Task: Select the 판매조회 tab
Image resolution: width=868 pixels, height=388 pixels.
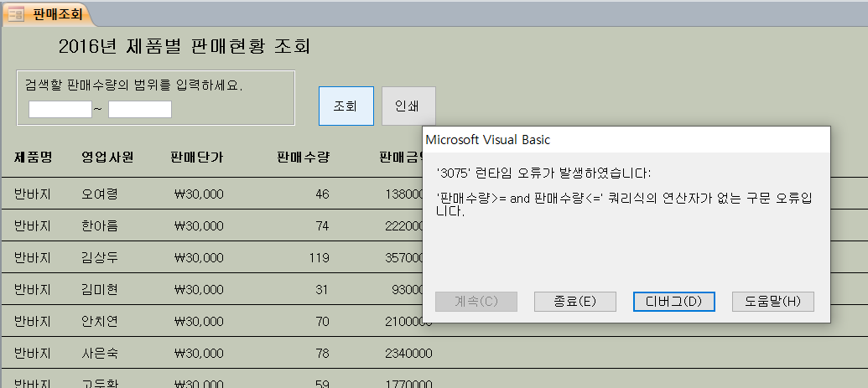Action: (50, 13)
